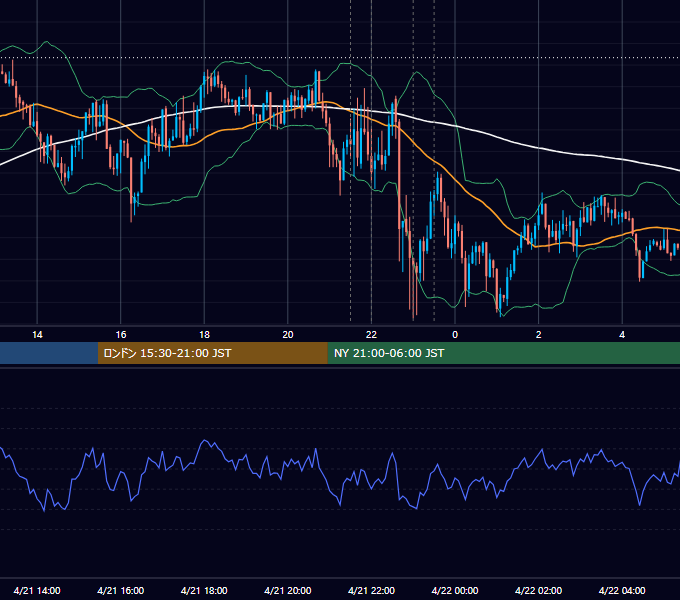680x600 pixels.
Task: Click the 14 hour label on price chart axis
Action: (37, 335)
